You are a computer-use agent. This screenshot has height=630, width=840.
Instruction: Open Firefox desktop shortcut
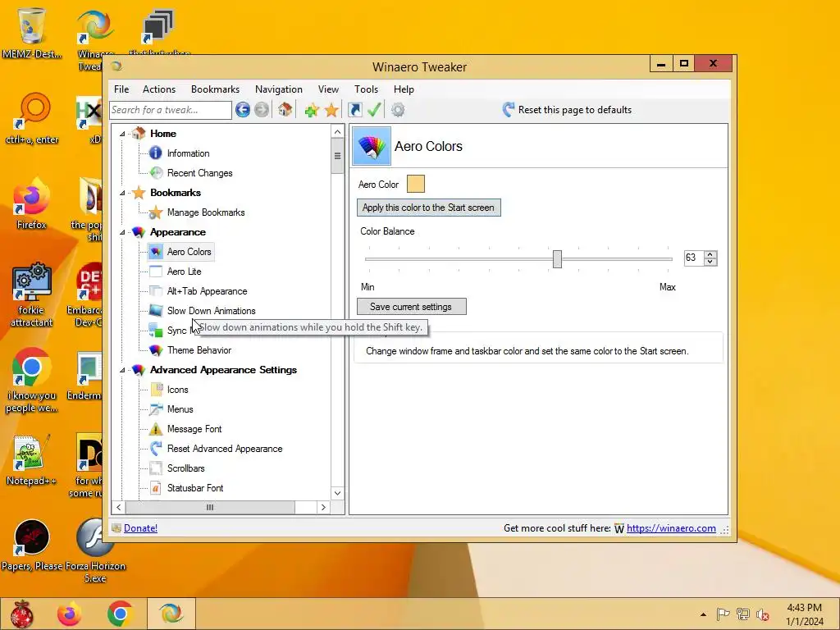click(32, 203)
